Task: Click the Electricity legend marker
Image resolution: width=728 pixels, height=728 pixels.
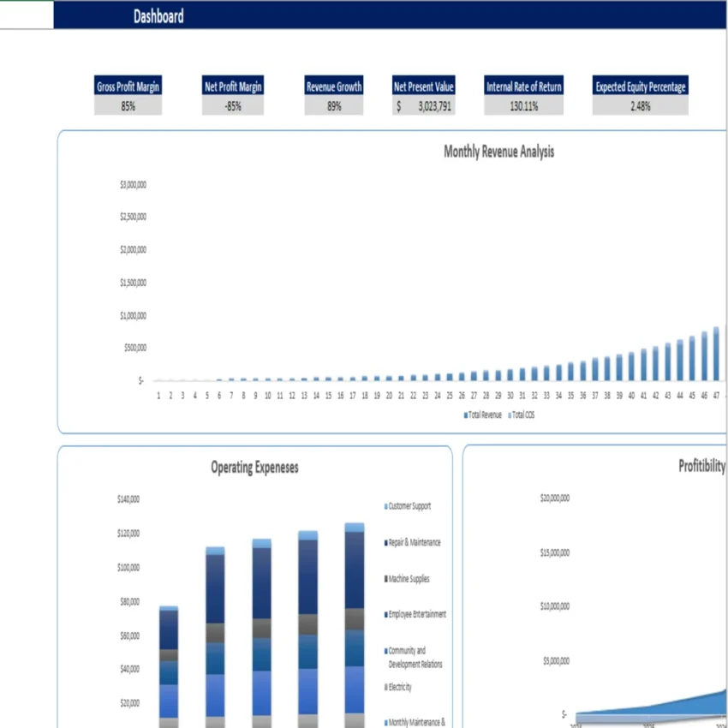Action: [x=385, y=687]
